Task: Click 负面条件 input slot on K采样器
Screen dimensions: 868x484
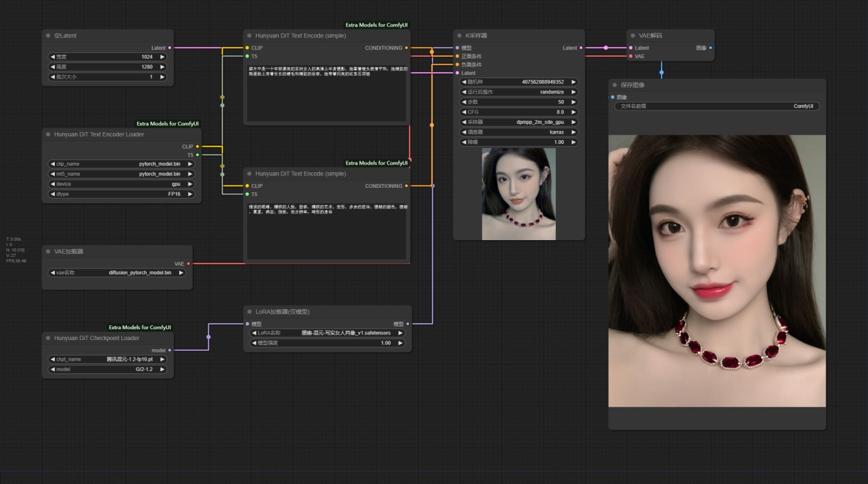Action: [x=457, y=65]
